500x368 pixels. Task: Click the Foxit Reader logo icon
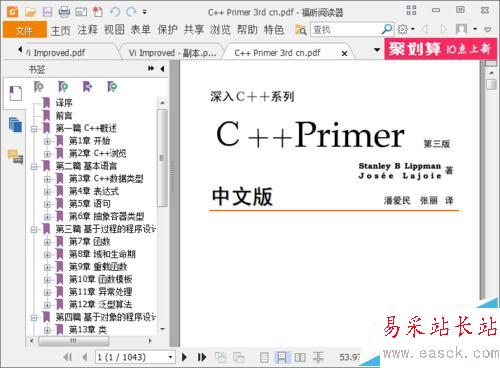coord(13,12)
